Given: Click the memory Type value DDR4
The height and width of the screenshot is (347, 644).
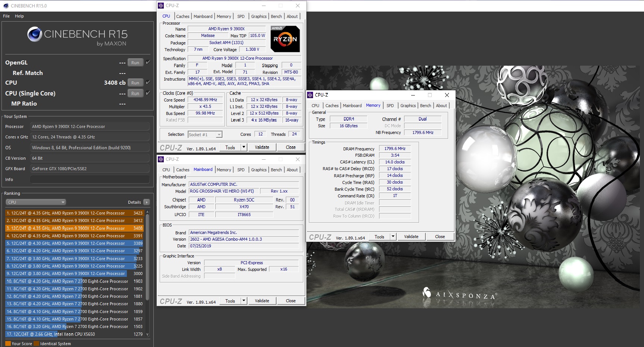Looking at the screenshot, I should (349, 119).
